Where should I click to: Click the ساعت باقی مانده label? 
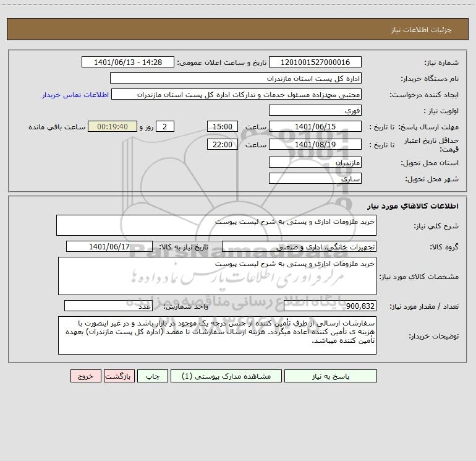pos(57,127)
